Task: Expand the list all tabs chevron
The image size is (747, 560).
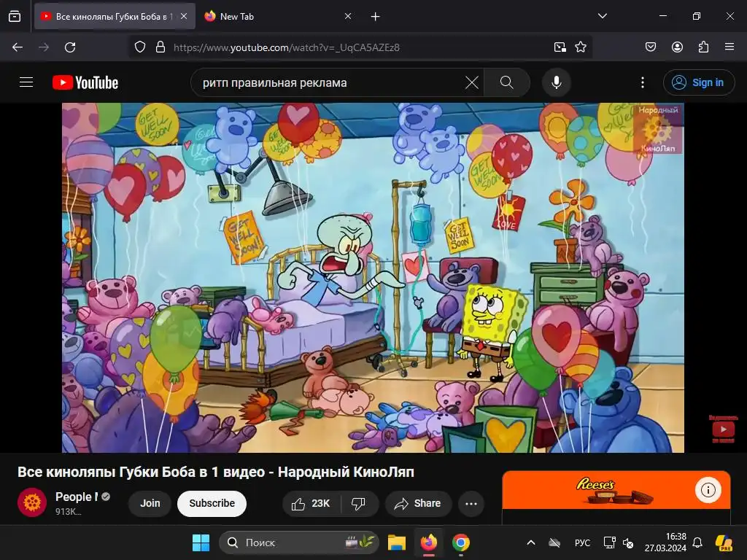Action: click(x=603, y=16)
